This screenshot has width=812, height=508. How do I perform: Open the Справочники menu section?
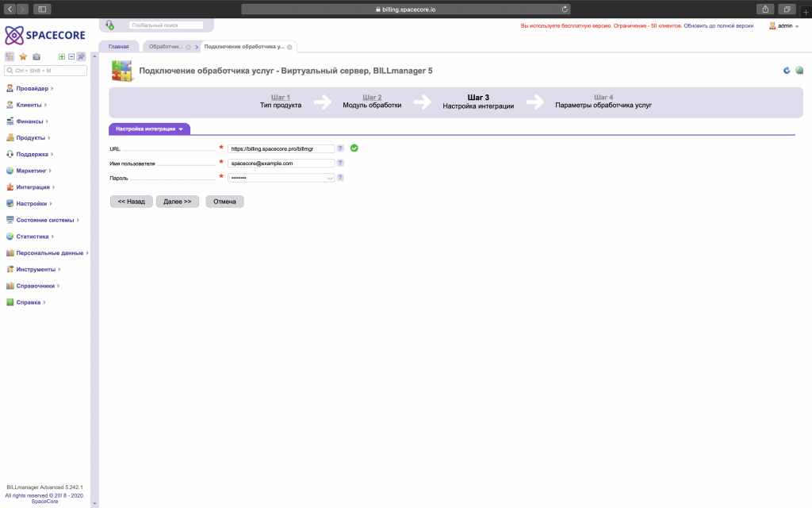(x=33, y=286)
